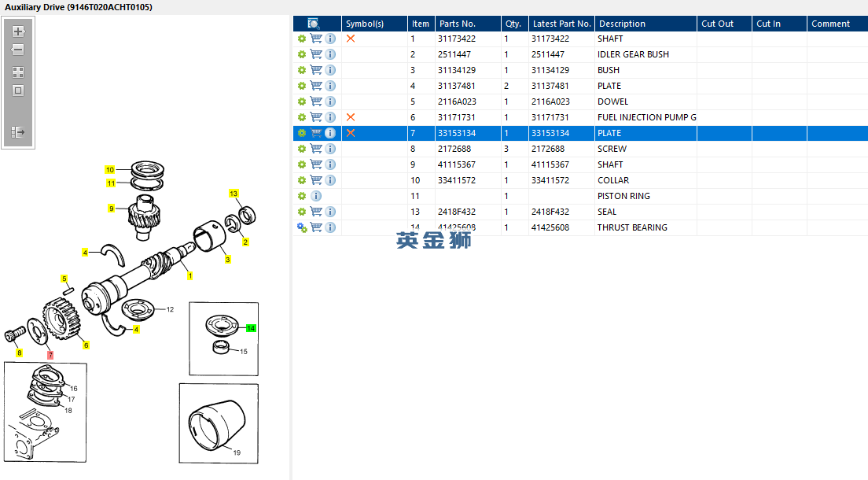Show info for IDLER GEAR BUSH

(330, 54)
